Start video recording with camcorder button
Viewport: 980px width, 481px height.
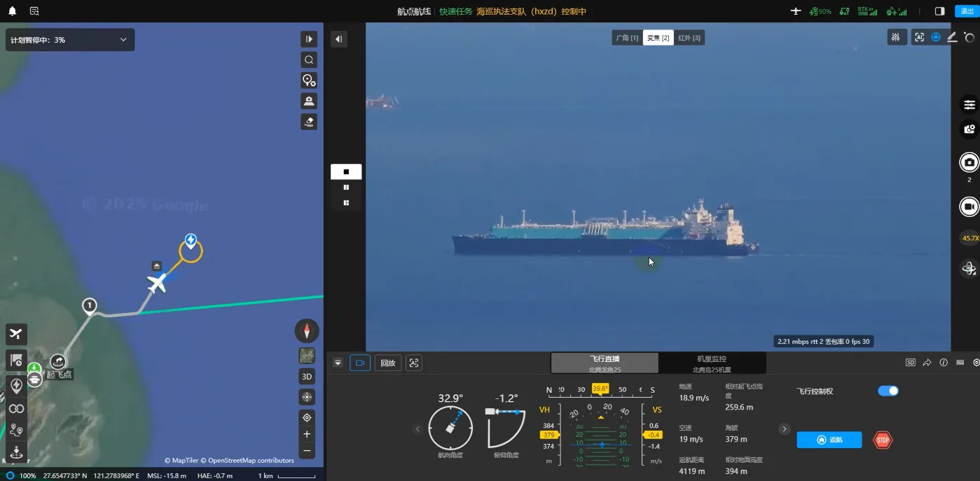coord(969,207)
